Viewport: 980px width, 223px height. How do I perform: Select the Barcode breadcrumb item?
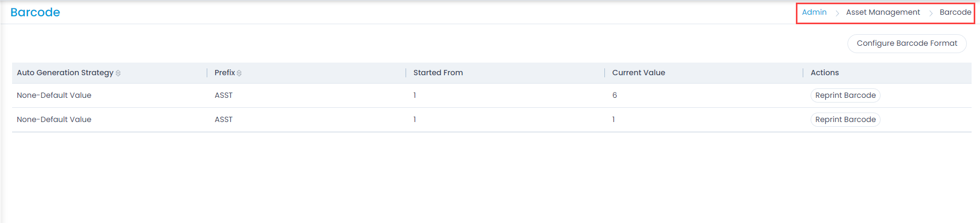[x=955, y=12]
